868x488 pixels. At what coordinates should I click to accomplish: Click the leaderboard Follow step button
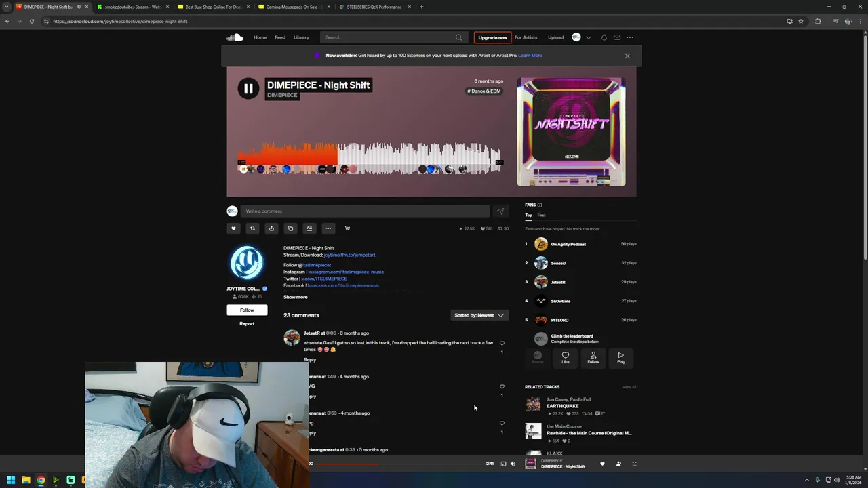(593, 357)
